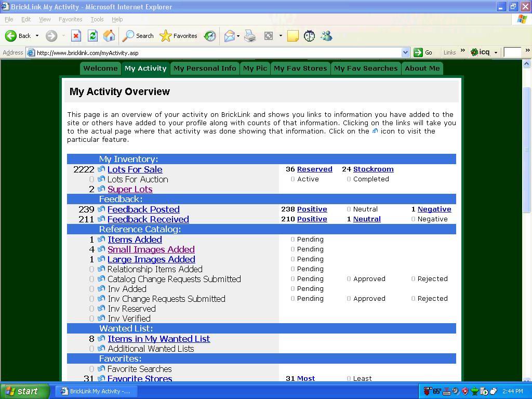Print the page using printer icon

tap(250, 36)
